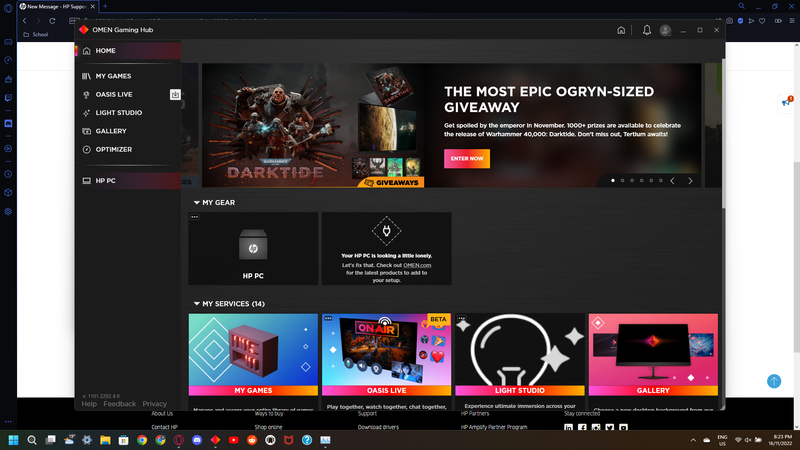
Task: Click the Privacy link at OMEN bottom
Action: (x=155, y=404)
